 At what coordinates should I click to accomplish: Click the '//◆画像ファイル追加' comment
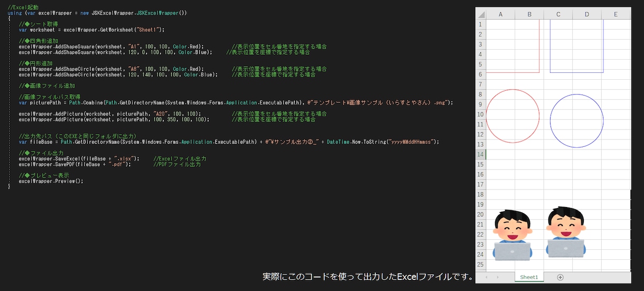(47, 86)
